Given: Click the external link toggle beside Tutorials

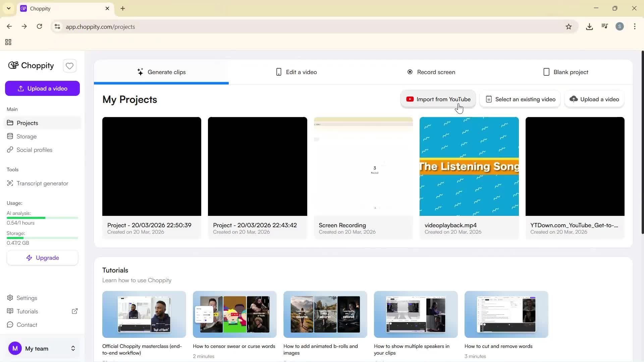Looking at the screenshot, I should [x=75, y=311].
